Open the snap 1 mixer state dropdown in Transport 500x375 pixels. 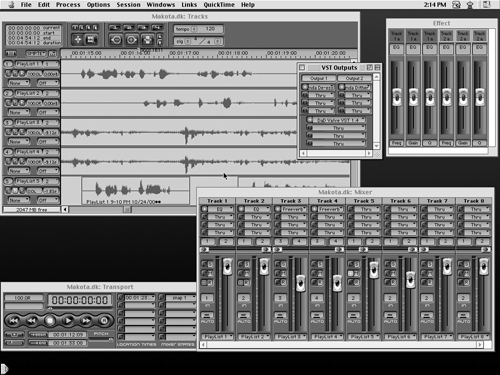pos(181,298)
